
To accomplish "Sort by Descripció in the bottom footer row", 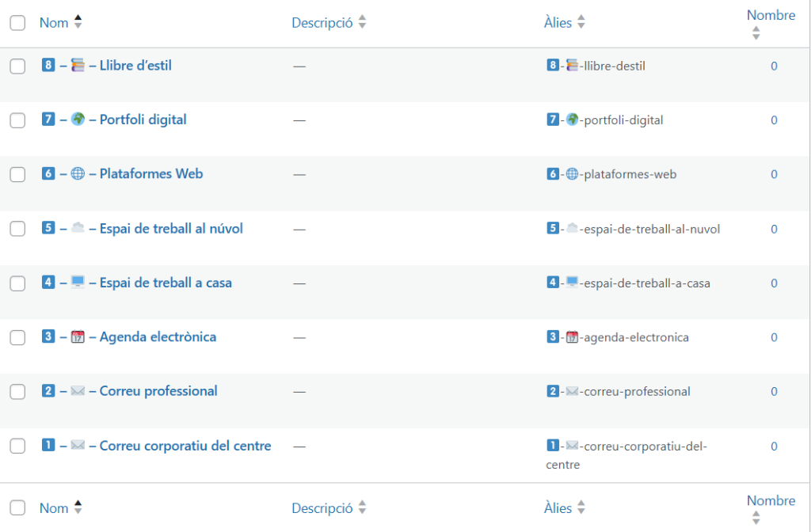I will 362,508.
